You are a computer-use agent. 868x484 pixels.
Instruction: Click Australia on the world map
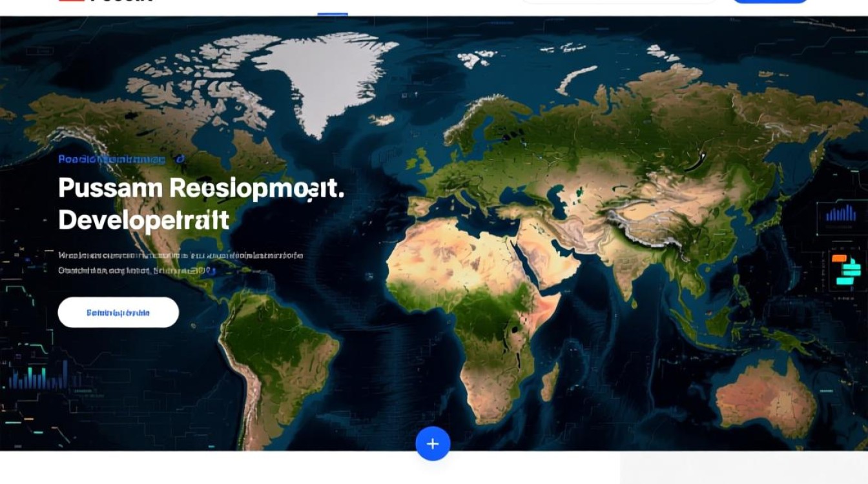click(x=765, y=397)
